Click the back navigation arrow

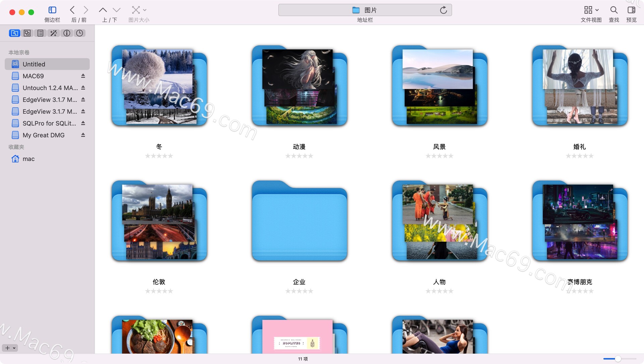[x=72, y=9]
